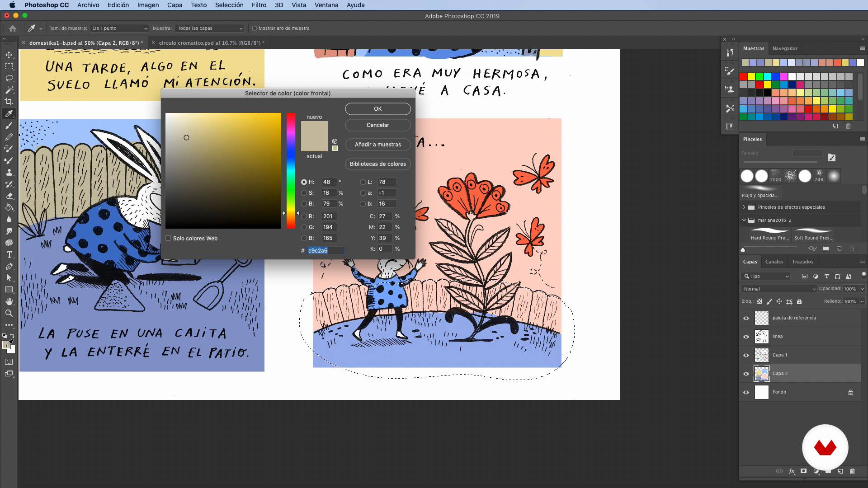
Task: Open the Archivo menu
Action: [88, 5]
